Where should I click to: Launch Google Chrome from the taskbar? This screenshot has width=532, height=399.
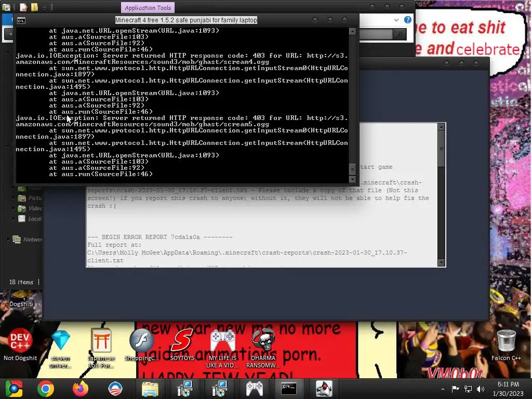(46, 389)
